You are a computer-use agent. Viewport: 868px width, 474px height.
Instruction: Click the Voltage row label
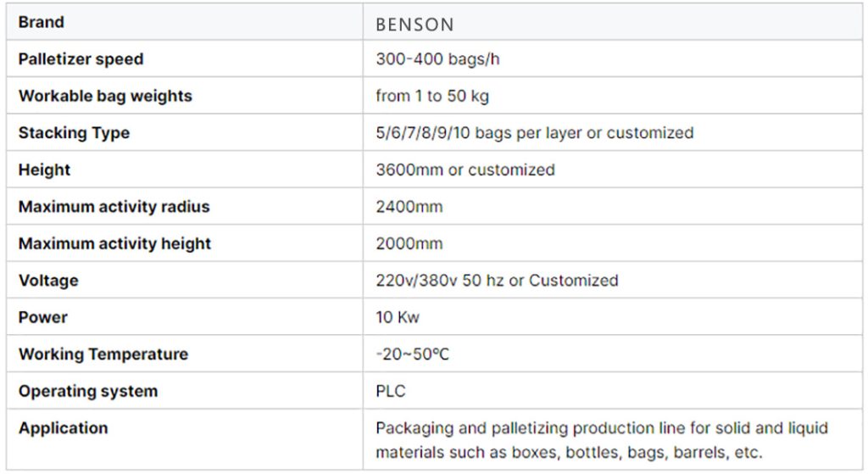click(x=48, y=281)
